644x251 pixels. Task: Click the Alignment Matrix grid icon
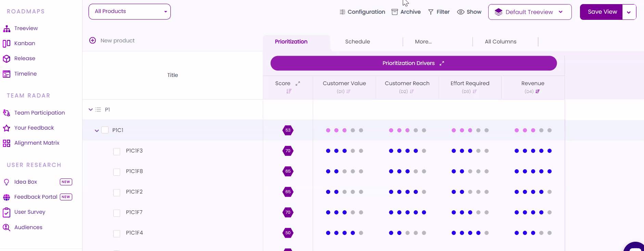click(x=7, y=143)
